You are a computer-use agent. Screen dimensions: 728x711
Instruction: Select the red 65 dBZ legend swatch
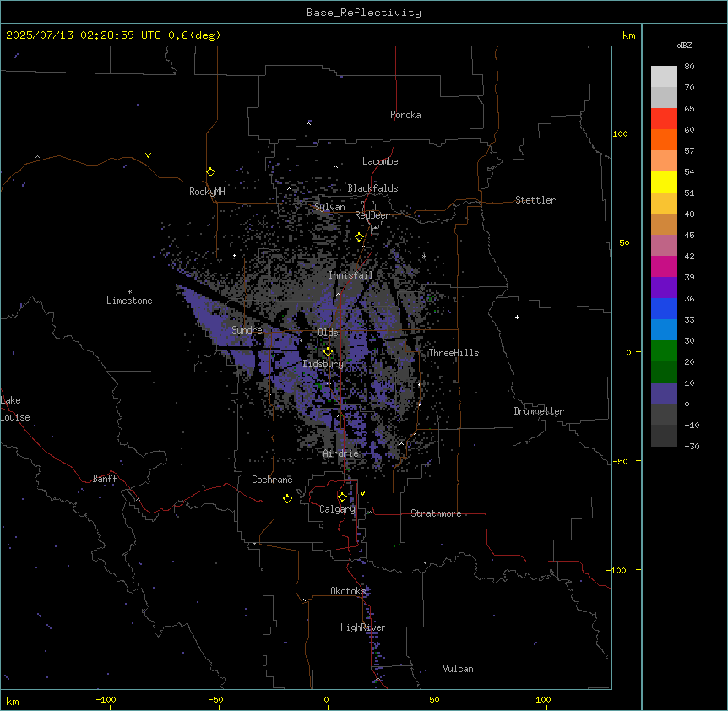click(664, 118)
